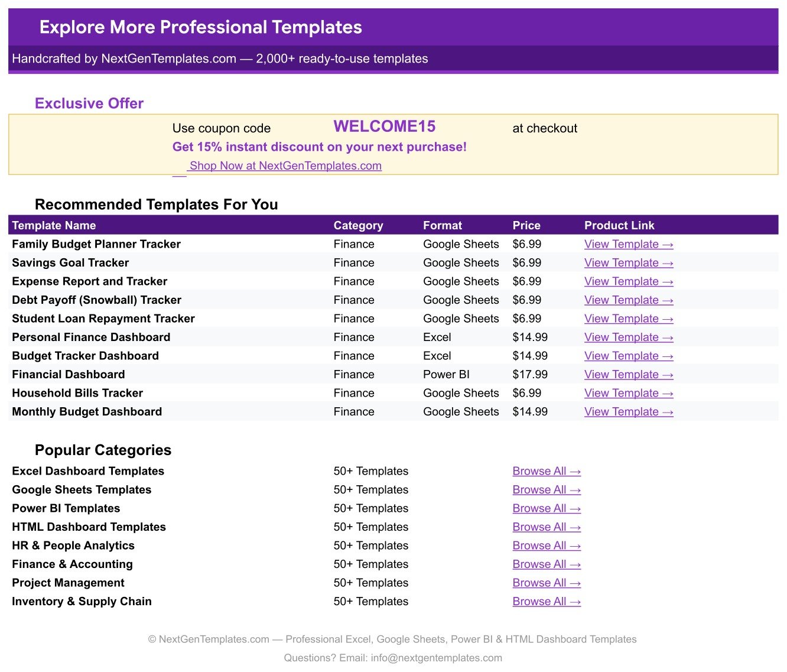
Task: Browse All Excel Dashboard Templates
Action: (547, 471)
